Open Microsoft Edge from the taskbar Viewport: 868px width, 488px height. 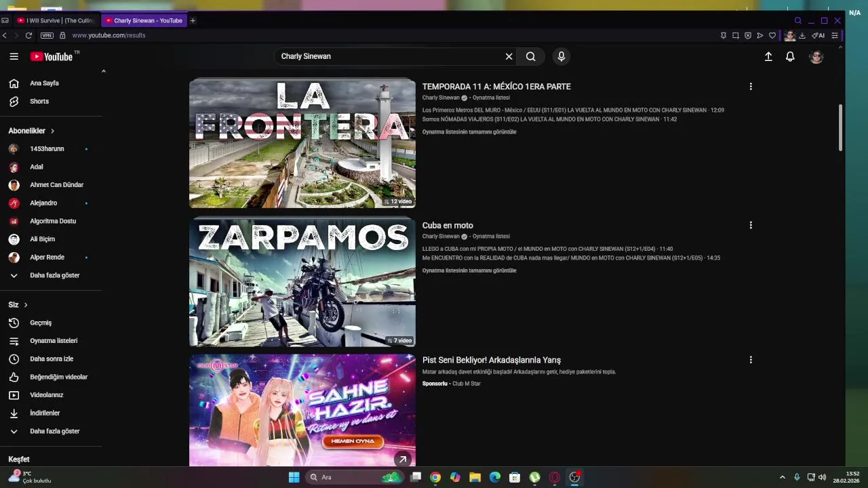tap(495, 477)
